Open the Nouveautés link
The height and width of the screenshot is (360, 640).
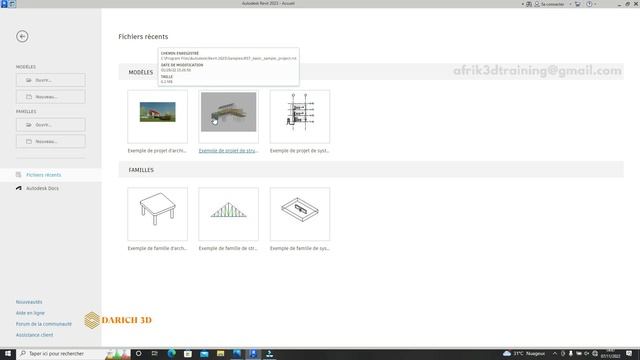click(29, 302)
